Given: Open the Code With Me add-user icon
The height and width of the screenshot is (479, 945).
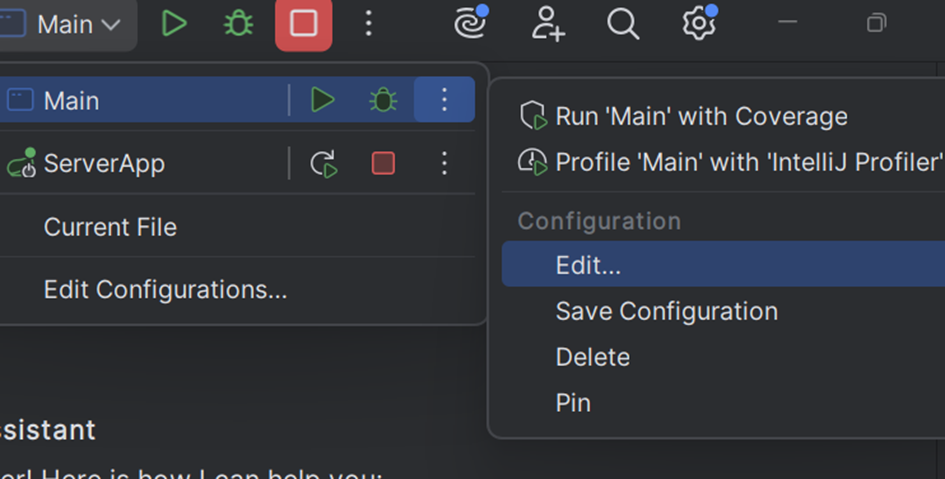Looking at the screenshot, I should click(548, 24).
